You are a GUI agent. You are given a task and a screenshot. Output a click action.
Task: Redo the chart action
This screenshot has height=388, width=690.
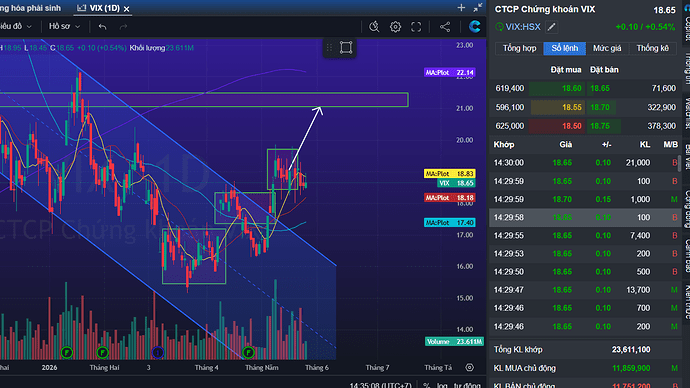123,27
